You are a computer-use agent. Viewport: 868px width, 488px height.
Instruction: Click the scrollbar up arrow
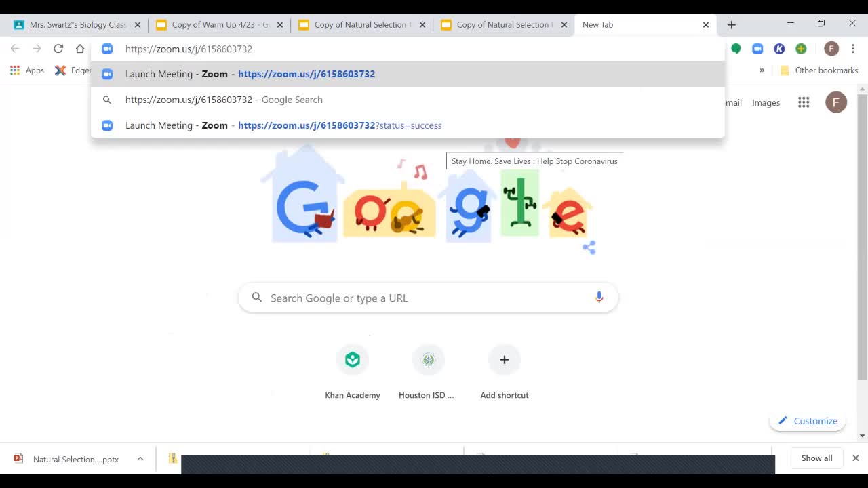coord(863,89)
